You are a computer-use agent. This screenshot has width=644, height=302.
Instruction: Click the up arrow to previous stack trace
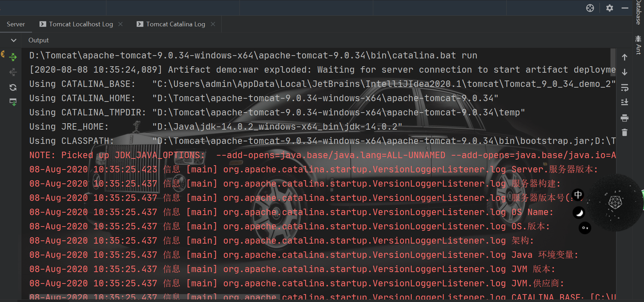(624, 57)
